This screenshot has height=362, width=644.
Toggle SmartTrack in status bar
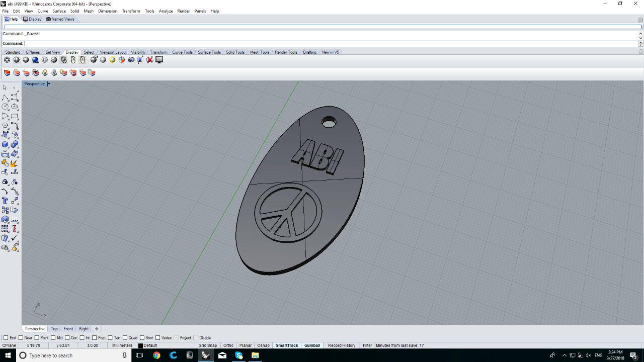[x=287, y=345]
